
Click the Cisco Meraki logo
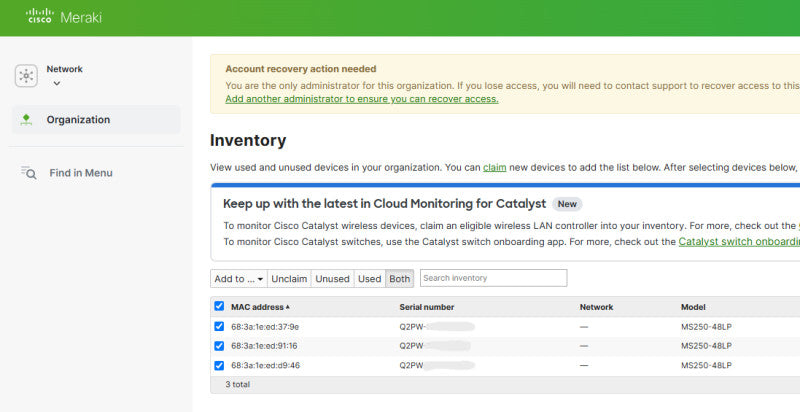coord(64,16)
